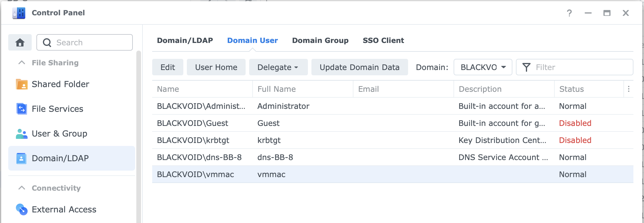Open the column options three-dot menu
Viewport: 644px width, 223px height.
click(628, 89)
